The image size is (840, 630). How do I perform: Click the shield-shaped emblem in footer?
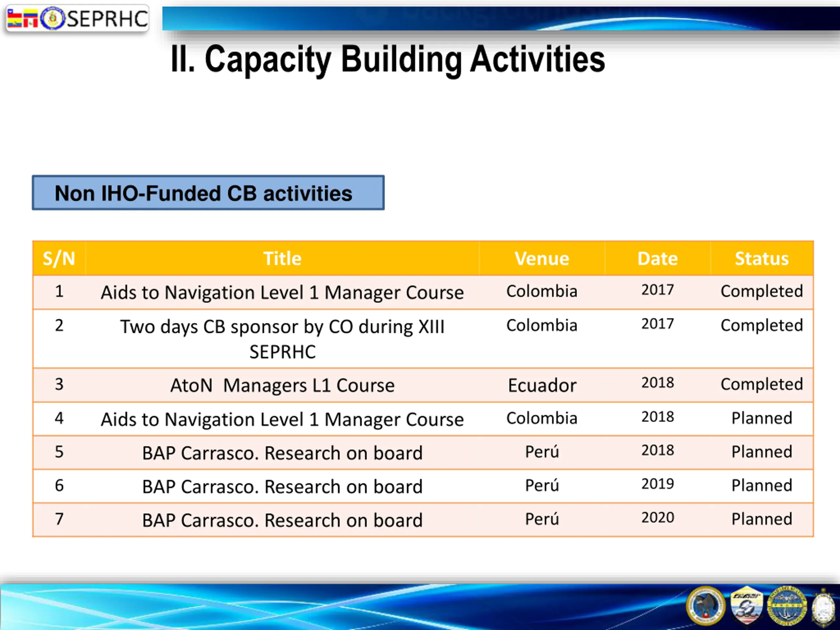tap(746, 606)
